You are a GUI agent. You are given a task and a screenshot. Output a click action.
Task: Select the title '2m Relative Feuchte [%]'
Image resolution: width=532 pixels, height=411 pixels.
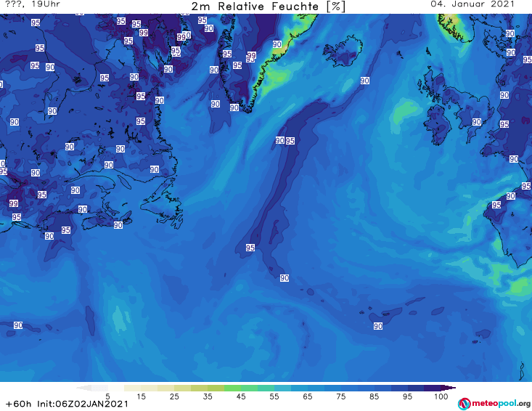pos(268,7)
